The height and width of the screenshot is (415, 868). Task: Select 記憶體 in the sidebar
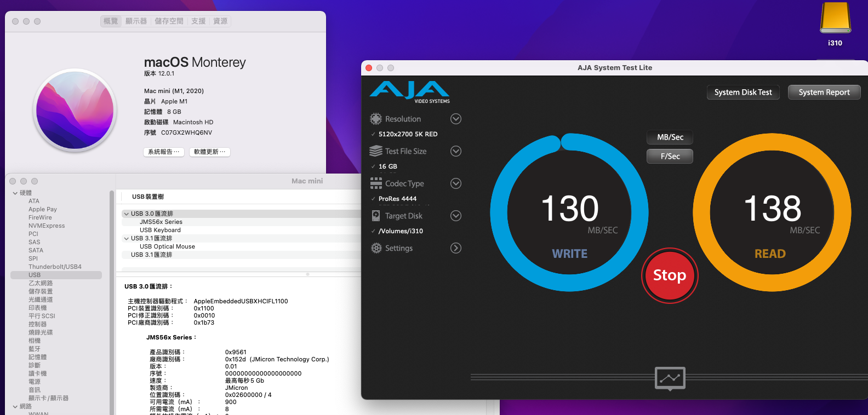[x=37, y=357]
